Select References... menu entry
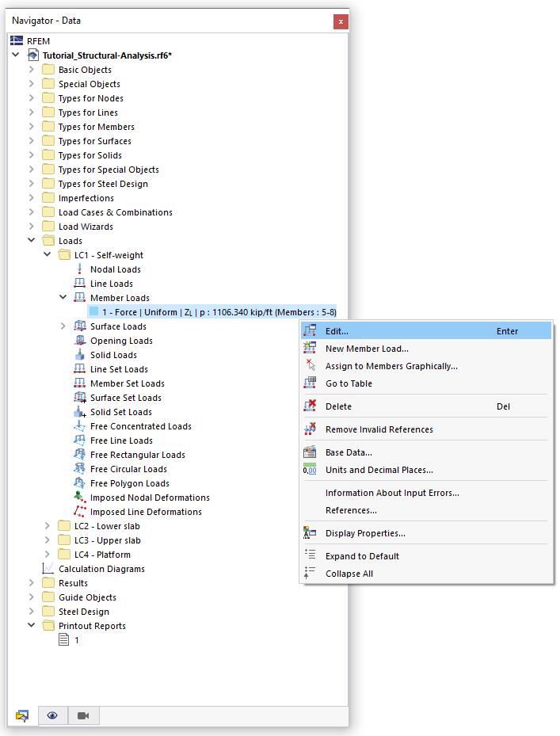 point(426,509)
